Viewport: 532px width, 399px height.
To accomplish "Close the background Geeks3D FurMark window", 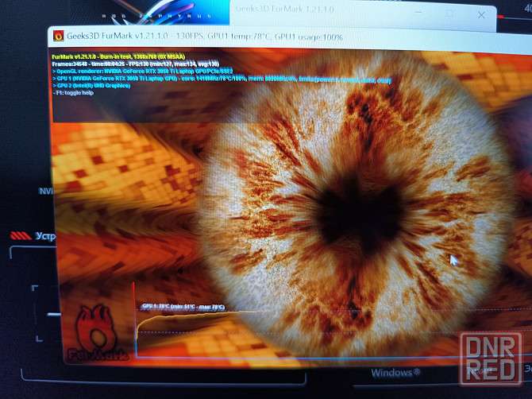I will point(481,14).
